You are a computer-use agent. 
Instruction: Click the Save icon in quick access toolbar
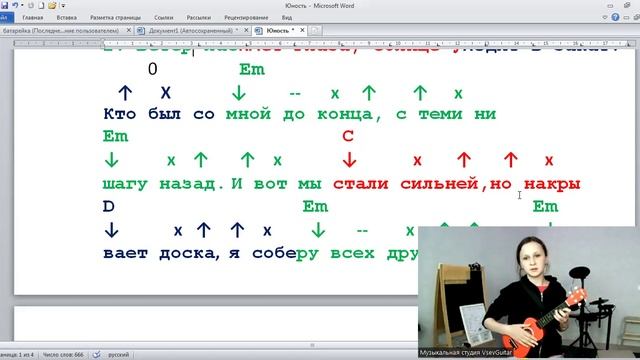click(4, 5)
